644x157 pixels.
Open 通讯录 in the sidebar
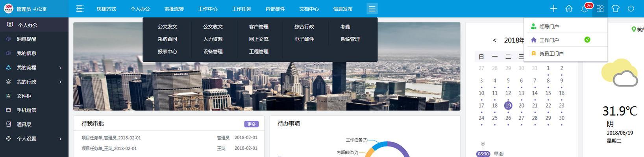(x=34, y=124)
